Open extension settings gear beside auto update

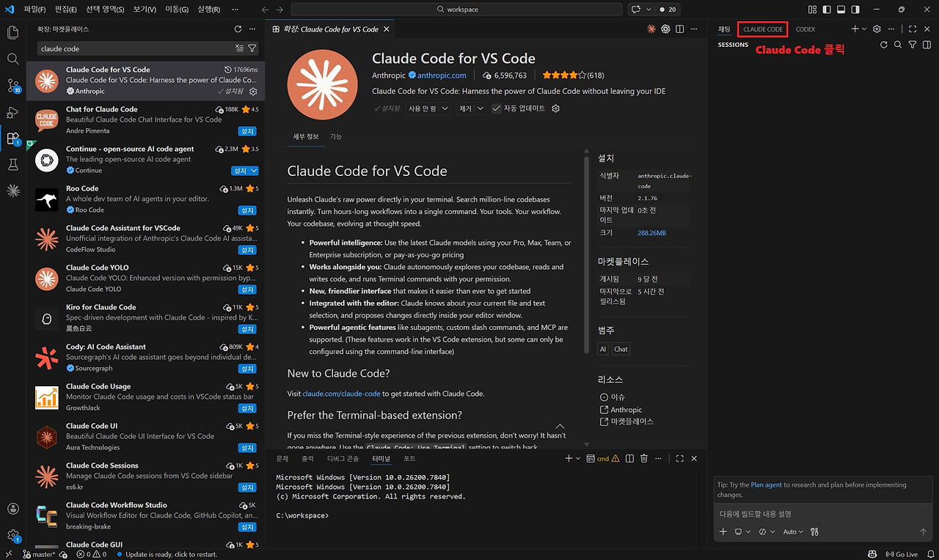[555, 108]
